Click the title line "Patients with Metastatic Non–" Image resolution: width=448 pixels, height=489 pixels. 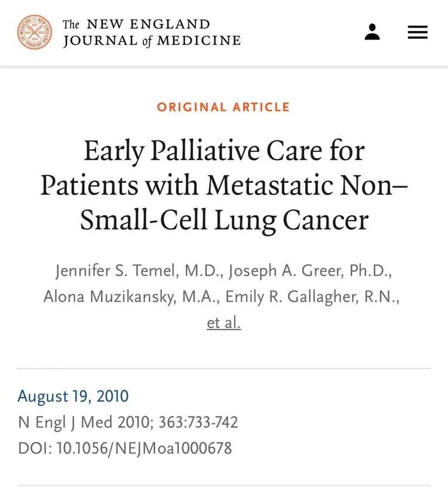(224, 185)
